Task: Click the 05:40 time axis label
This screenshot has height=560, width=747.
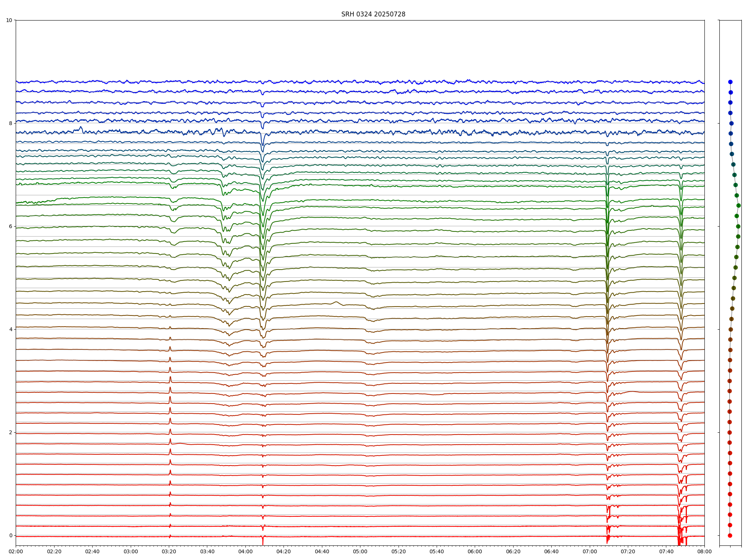Action: click(x=437, y=551)
